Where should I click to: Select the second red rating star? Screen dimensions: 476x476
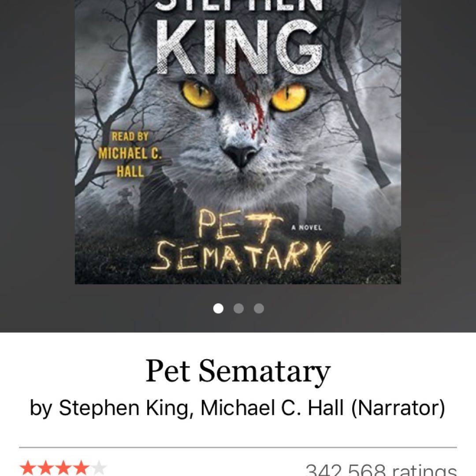pyautogui.click(x=45, y=468)
